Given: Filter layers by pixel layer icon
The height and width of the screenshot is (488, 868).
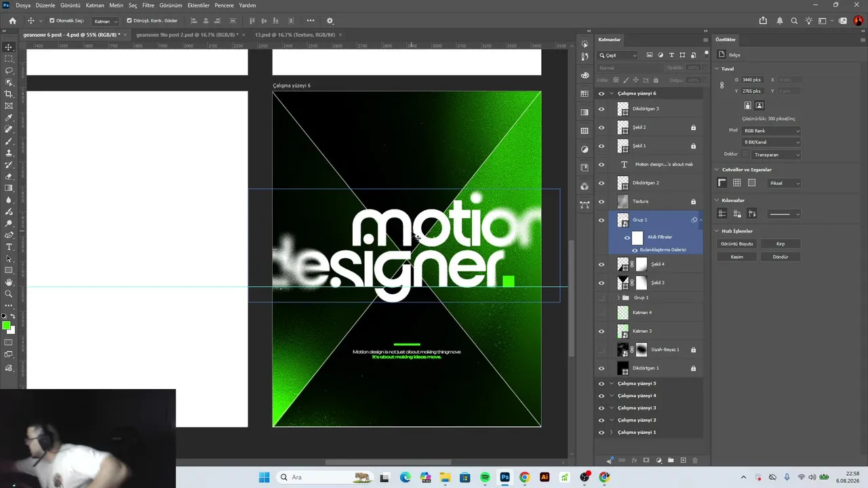Looking at the screenshot, I should pyautogui.click(x=650, y=55).
